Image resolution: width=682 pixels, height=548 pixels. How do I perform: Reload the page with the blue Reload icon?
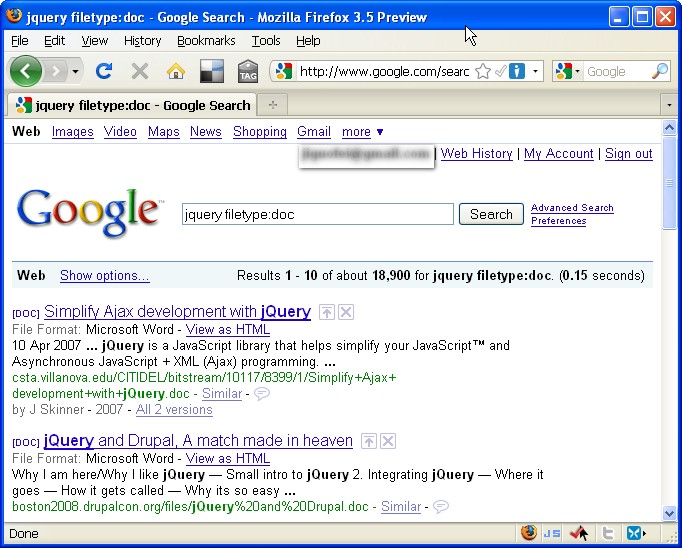(x=104, y=70)
